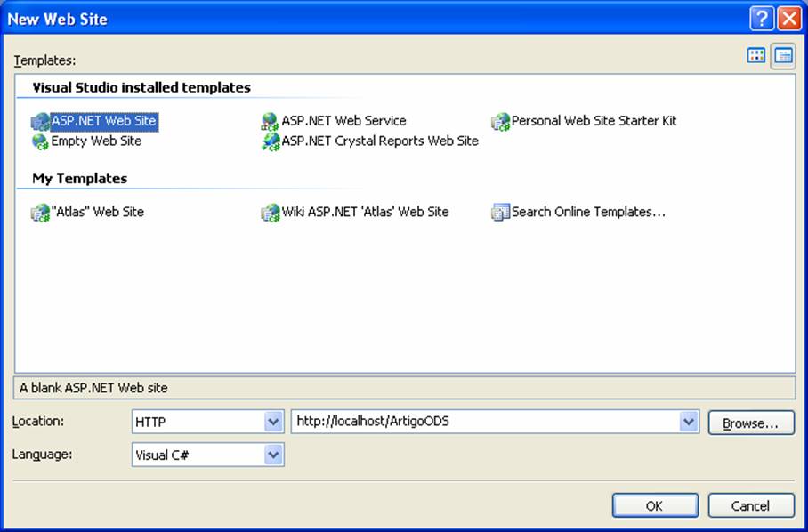Pick the ASP.NET Crystal Reports Web Site icon

click(271, 141)
